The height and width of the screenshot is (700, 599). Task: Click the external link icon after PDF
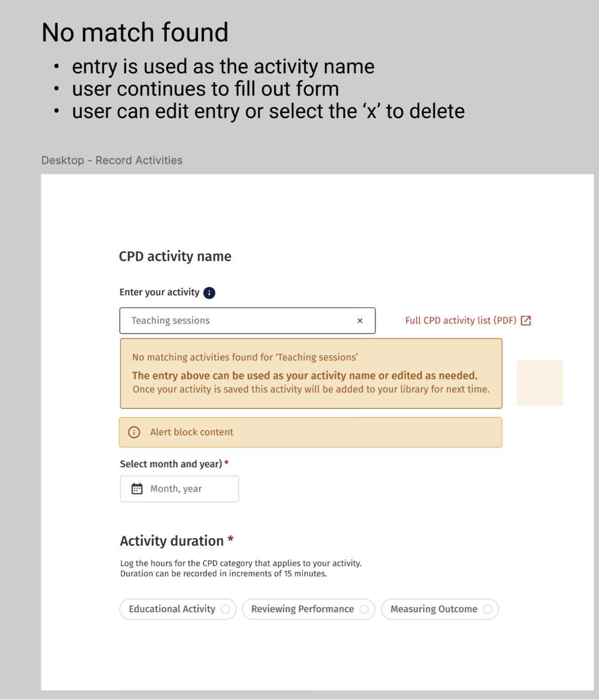click(x=526, y=321)
